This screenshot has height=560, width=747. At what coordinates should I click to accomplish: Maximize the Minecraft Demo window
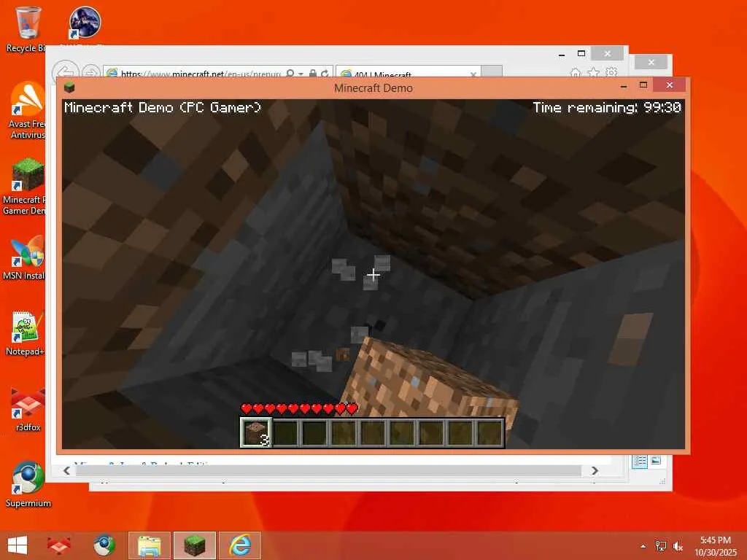click(643, 85)
